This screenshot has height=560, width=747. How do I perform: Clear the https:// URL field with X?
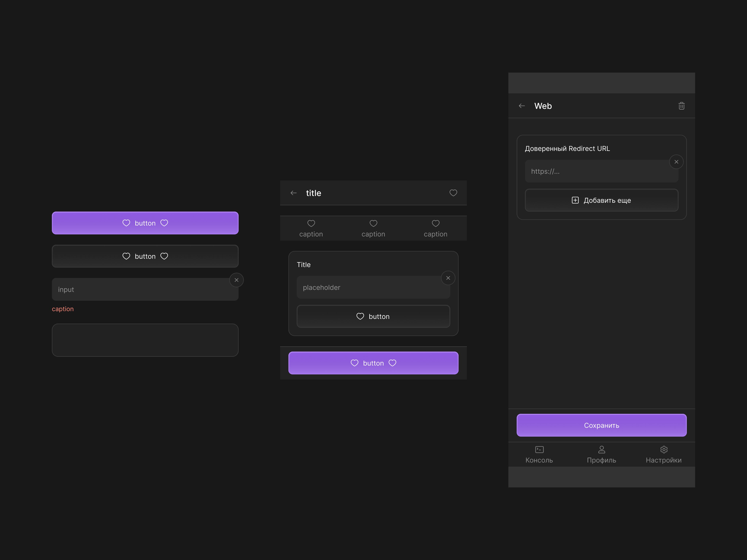[676, 162]
